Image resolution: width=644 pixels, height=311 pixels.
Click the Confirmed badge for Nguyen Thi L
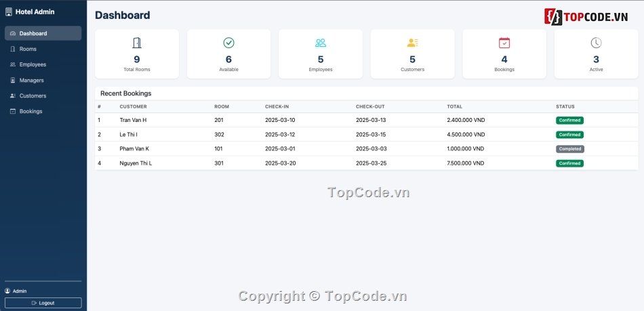coord(569,163)
